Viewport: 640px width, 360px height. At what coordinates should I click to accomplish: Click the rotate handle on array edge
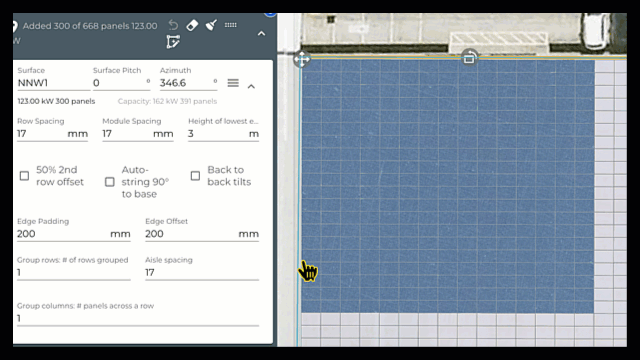(x=469, y=57)
